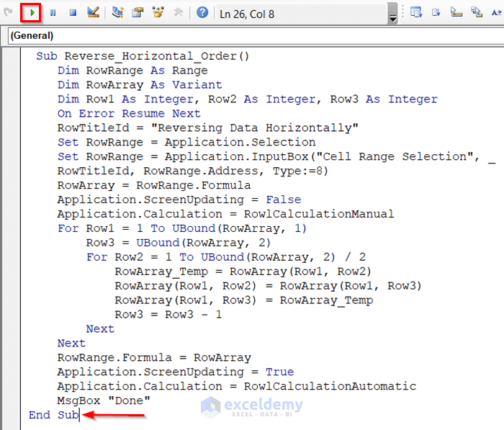The width and height of the screenshot is (504, 430).
Task: Click the Application.ScreenUpdating = True line
Action: (176, 372)
